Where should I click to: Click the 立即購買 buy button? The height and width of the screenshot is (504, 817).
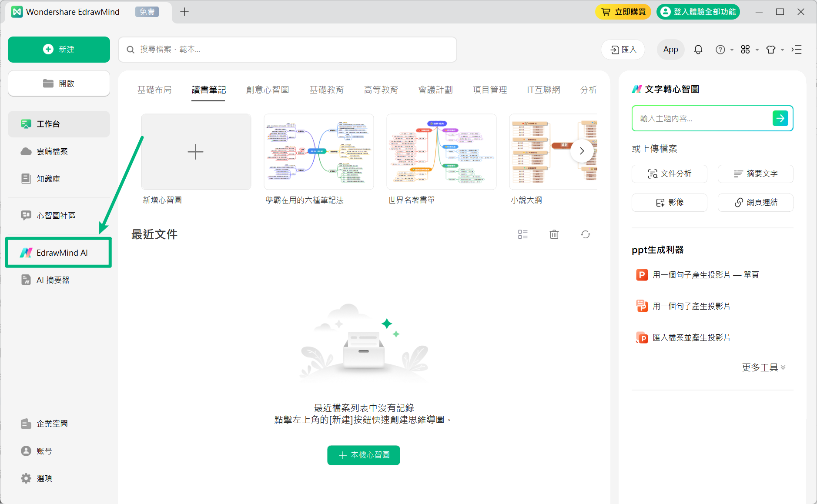coord(623,12)
